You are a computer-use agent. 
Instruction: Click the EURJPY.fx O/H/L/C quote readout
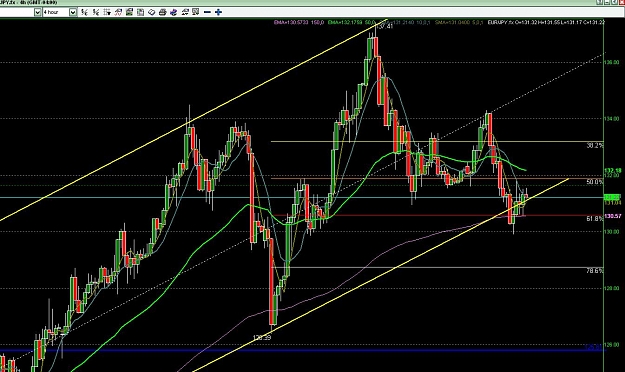click(x=546, y=22)
